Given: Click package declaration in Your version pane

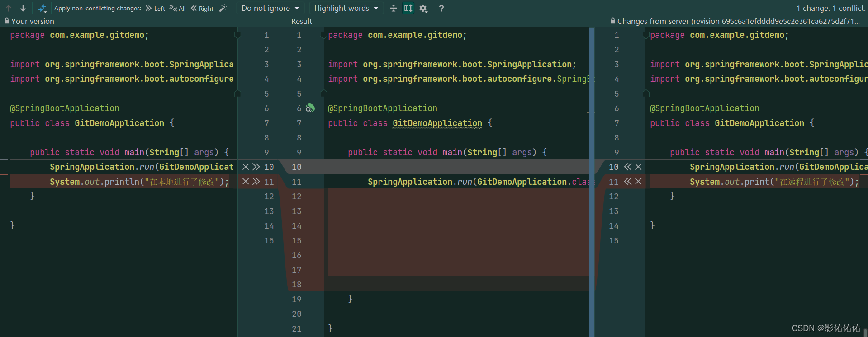Looking at the screenshot, I should [80, 35].
